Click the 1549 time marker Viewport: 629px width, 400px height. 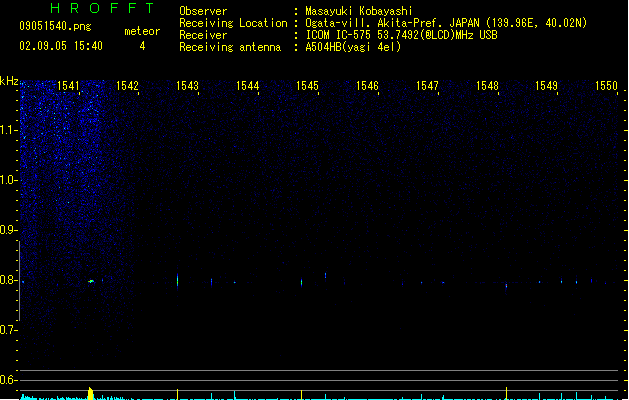546,86
